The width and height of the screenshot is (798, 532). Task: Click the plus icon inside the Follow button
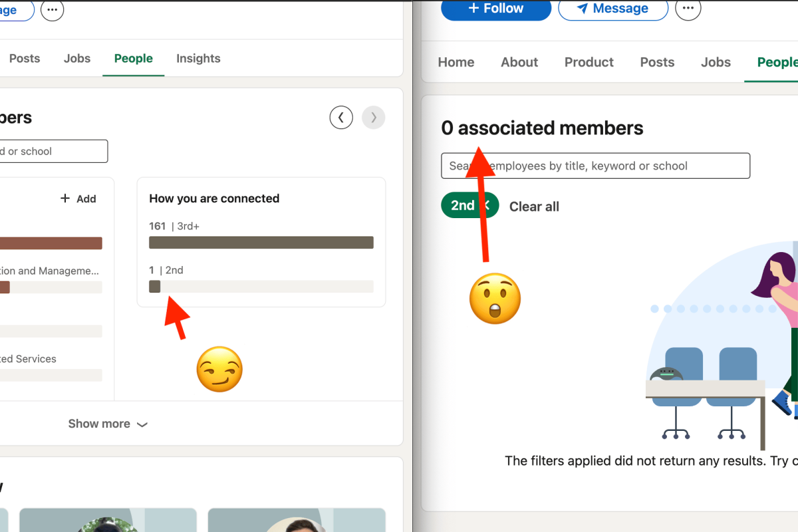[473, 9]
